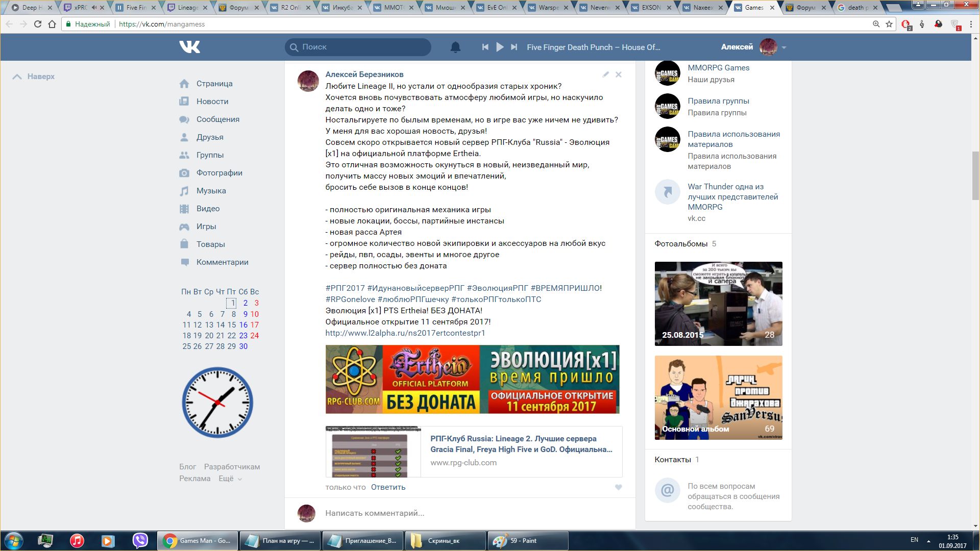Open the Ещё footer dropdown
Screen dimensions: 980x551
[230, 479]
